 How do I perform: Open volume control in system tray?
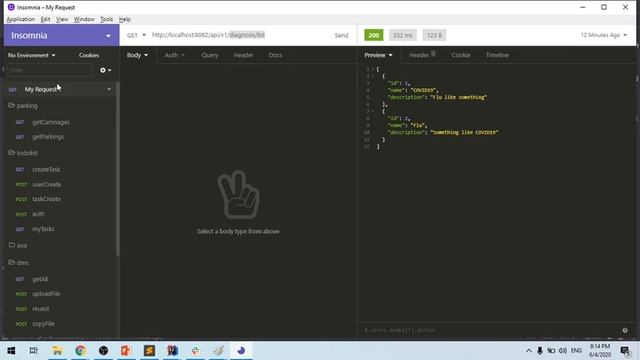(563, 351)
